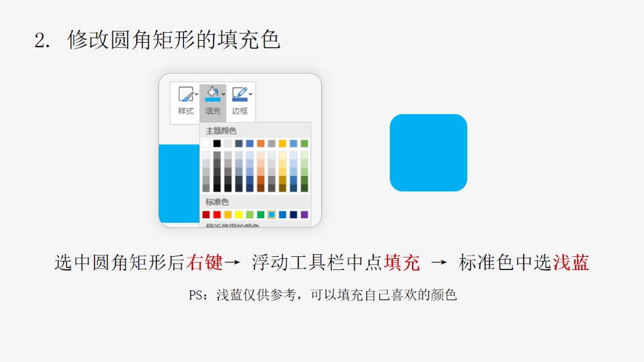
Task: Pick the bright green standard color swatch
Action: point(260,215)
